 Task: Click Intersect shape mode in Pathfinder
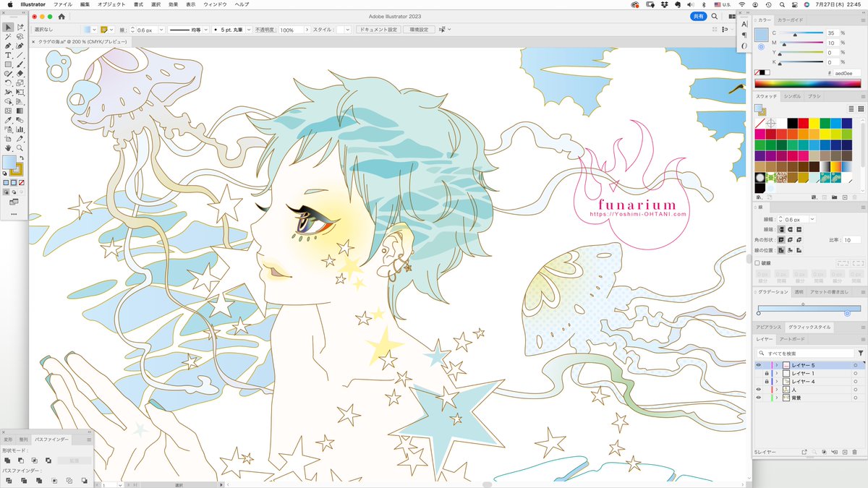click(34, 460)
